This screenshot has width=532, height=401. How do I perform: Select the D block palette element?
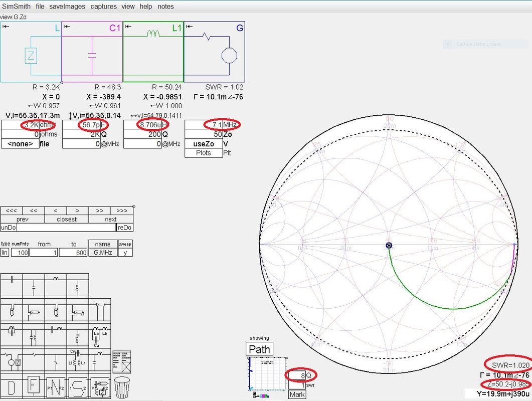[12, 386]
